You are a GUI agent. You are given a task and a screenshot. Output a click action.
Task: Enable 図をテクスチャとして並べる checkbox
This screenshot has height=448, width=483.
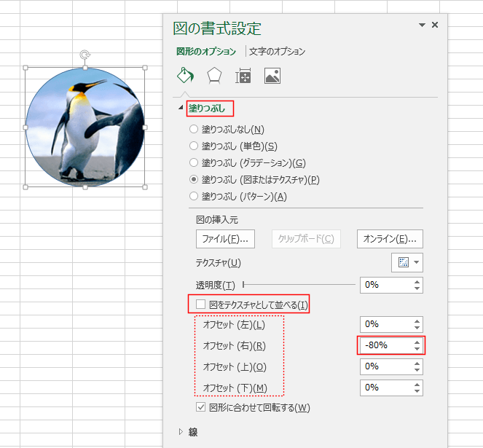point(200,304)
